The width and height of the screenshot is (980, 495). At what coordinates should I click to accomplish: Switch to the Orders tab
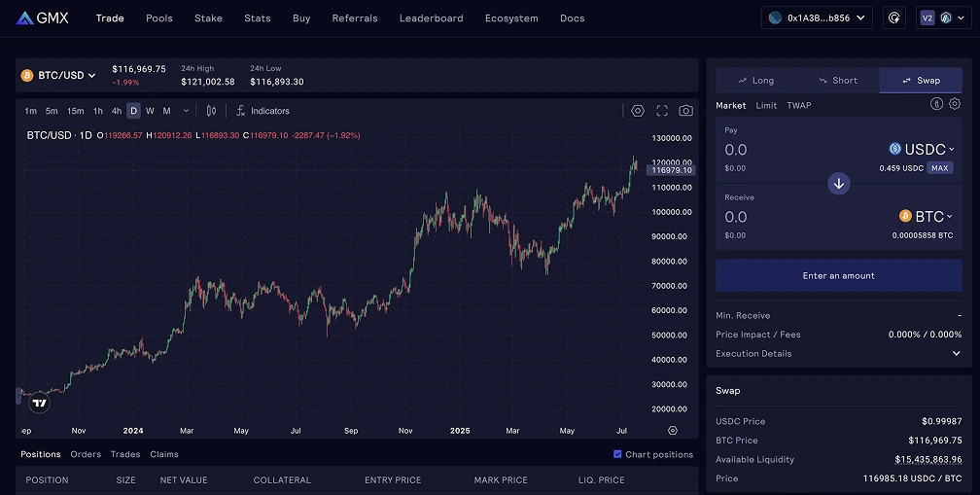tap(86, 454)
